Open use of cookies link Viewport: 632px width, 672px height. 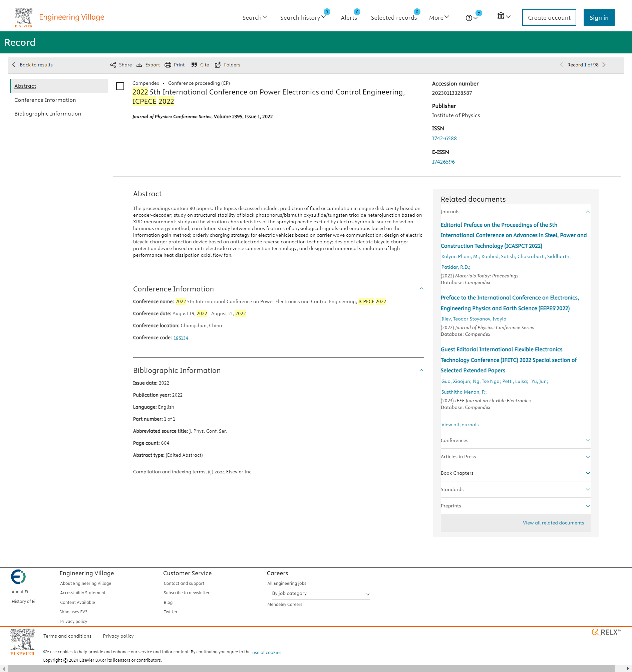267,652
